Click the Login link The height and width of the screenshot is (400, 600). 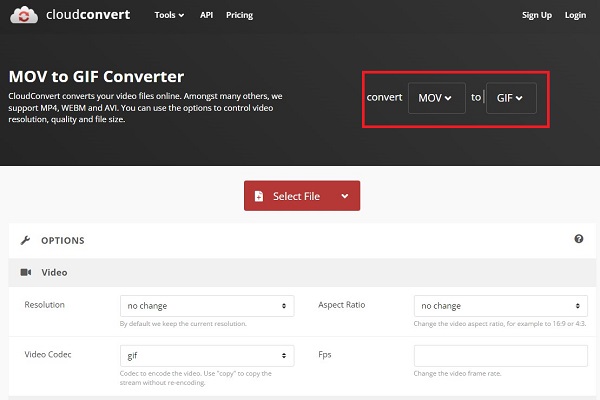click(575, 15)
